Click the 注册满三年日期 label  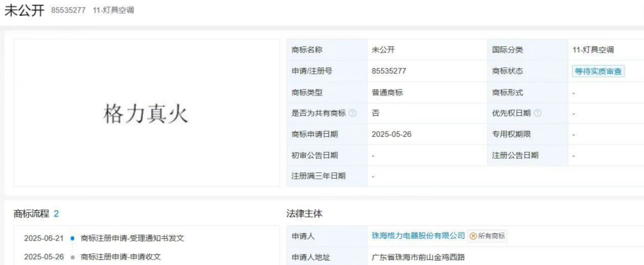point(318,176)
